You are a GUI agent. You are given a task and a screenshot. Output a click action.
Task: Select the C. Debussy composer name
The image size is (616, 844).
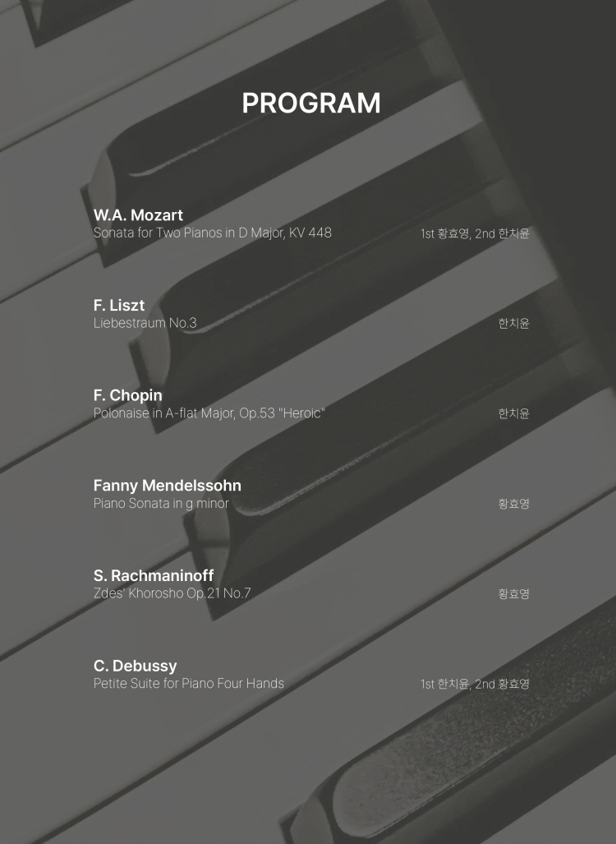(135, 666)
